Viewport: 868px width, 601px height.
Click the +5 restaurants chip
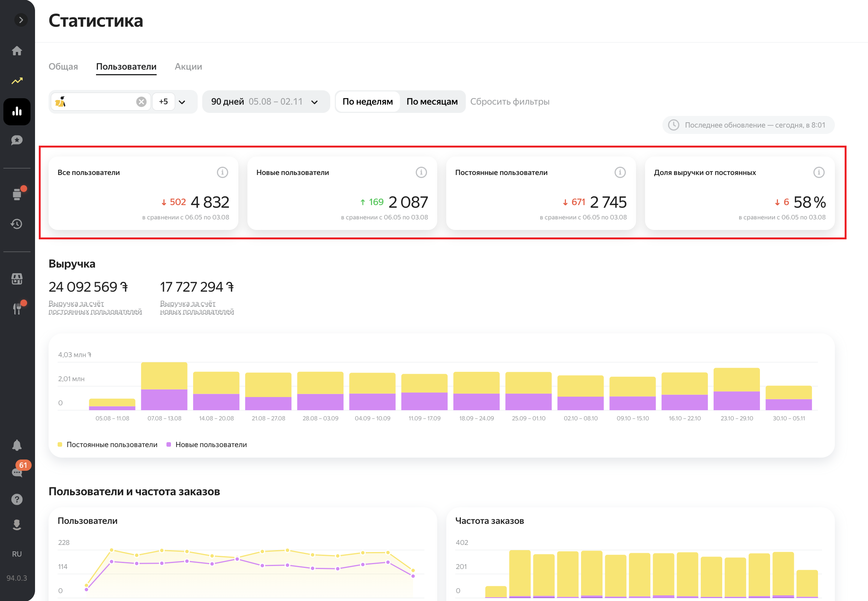tap(163, 102)
